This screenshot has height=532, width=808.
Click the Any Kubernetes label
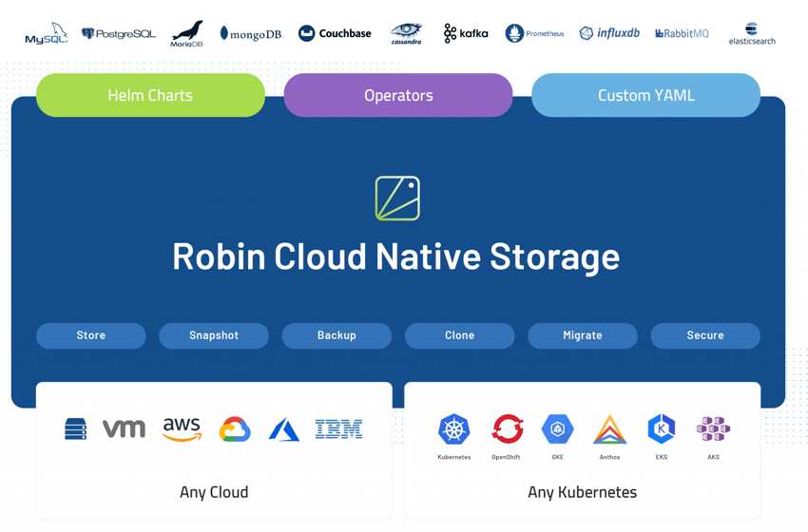pyautogui.click(x=583, y=492)
